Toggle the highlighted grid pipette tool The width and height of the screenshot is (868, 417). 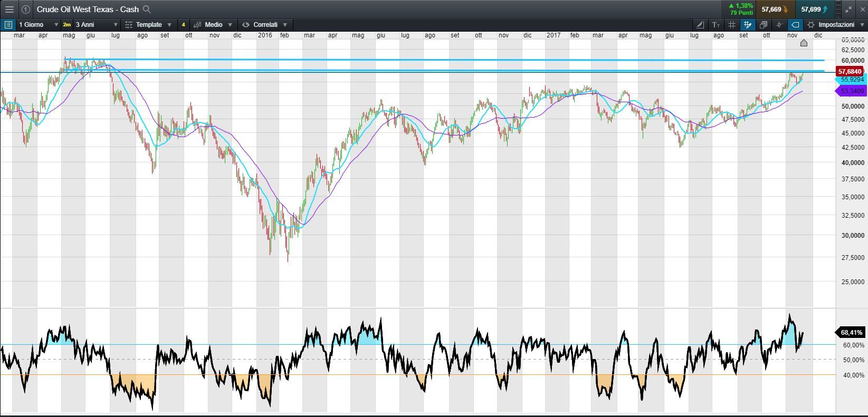point(748,25)
